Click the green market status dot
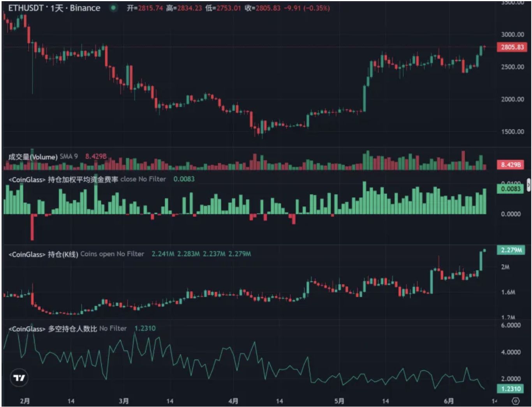This screenshot has width=532, height=407. [x=113, y=8]
